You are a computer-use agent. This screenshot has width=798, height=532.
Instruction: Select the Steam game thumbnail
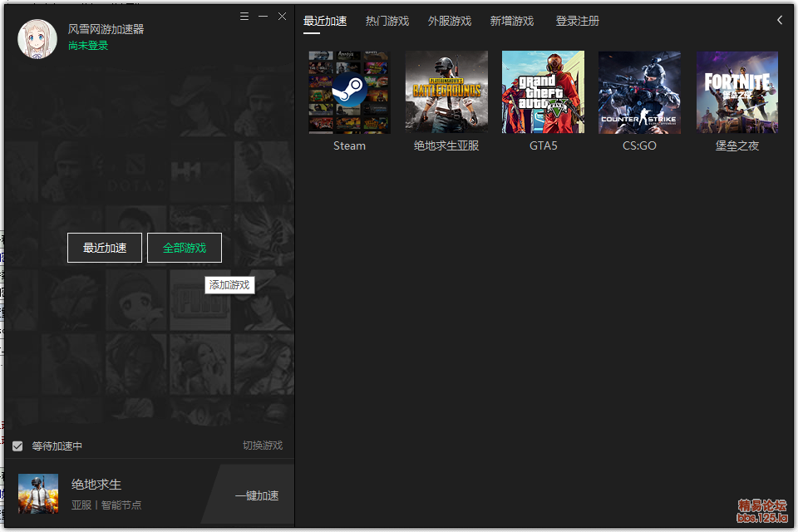tap(349, 91)
